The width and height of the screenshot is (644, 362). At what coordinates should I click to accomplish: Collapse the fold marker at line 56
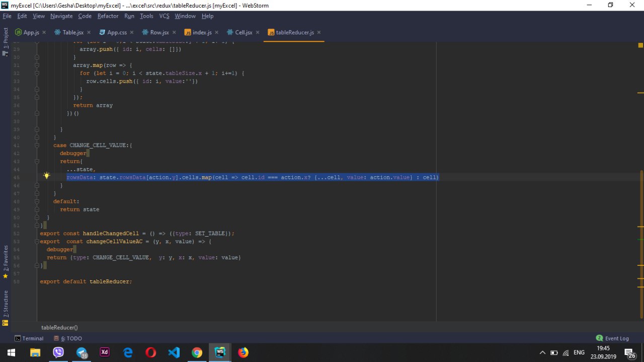pyautogui.click(x=37, y=265)
